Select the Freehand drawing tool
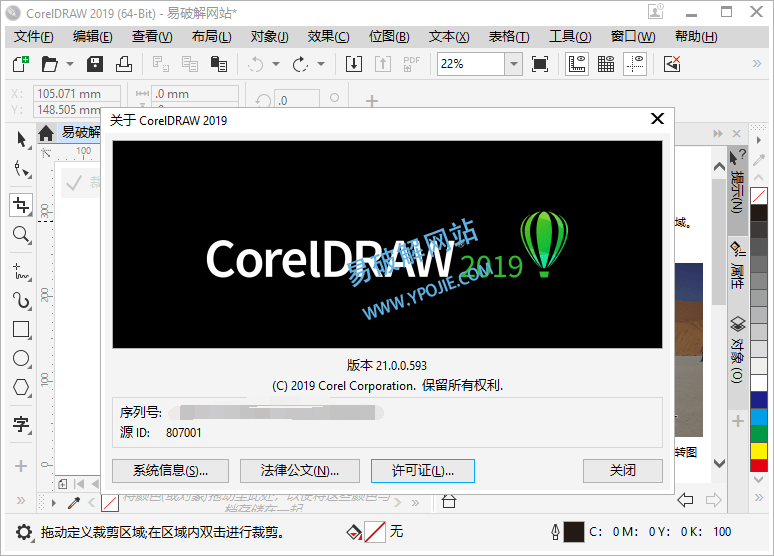 [21, 272]
